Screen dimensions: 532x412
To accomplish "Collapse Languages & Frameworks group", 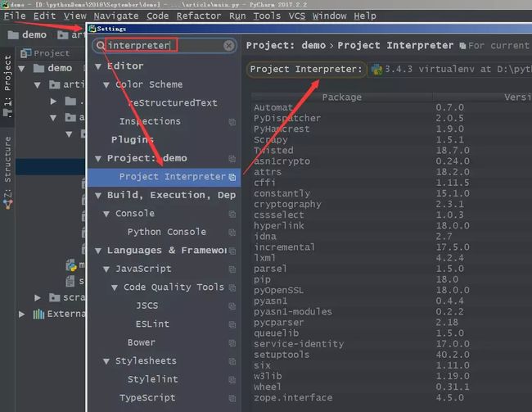I will point(98,251).
